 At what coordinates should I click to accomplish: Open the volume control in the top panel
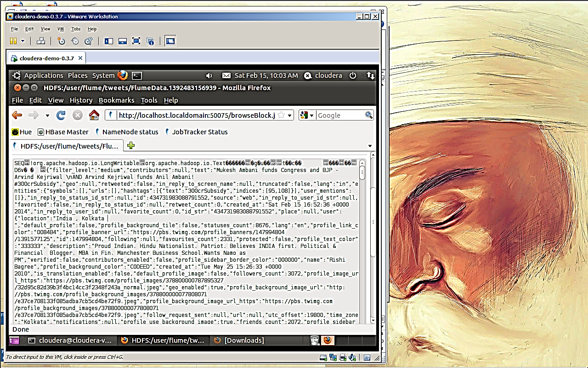coord(209,75)
